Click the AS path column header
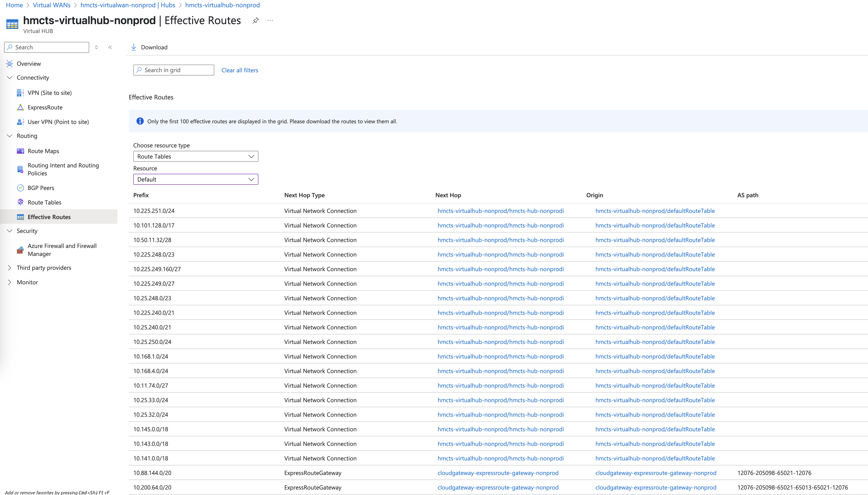868x495 pixels. 747,195
